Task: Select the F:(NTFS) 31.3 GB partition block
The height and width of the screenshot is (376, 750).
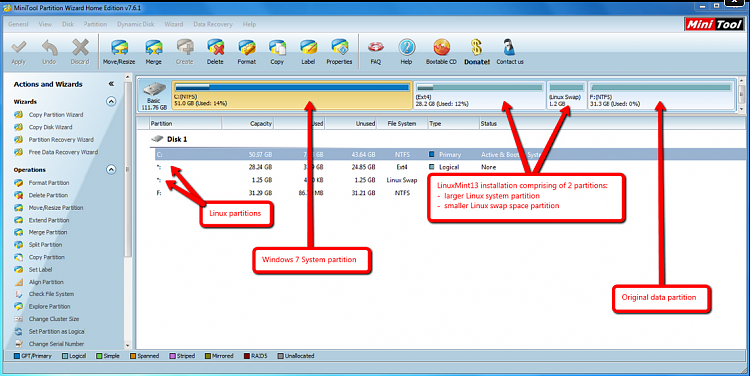Action: 661,95
